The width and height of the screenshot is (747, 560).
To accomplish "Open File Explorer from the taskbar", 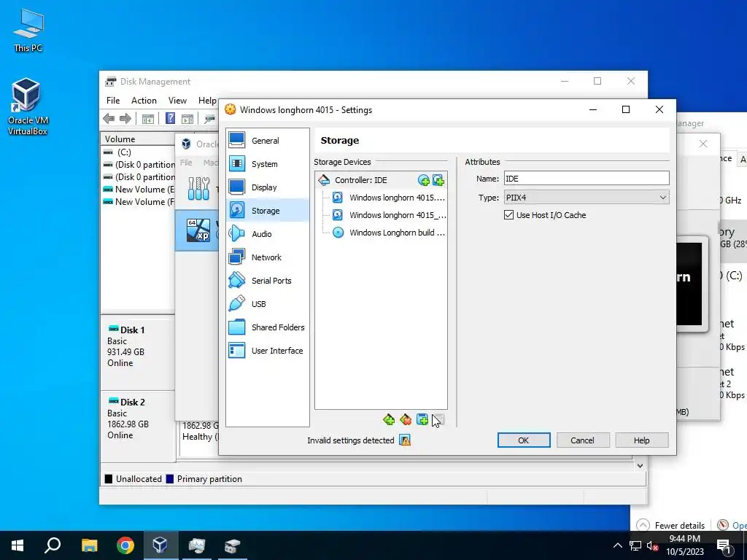I will [89, 545].
